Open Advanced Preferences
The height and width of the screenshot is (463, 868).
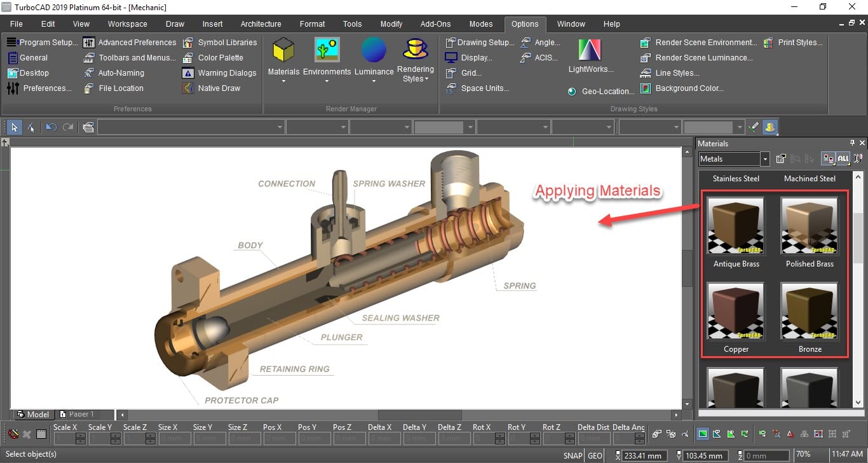(130, 43)
